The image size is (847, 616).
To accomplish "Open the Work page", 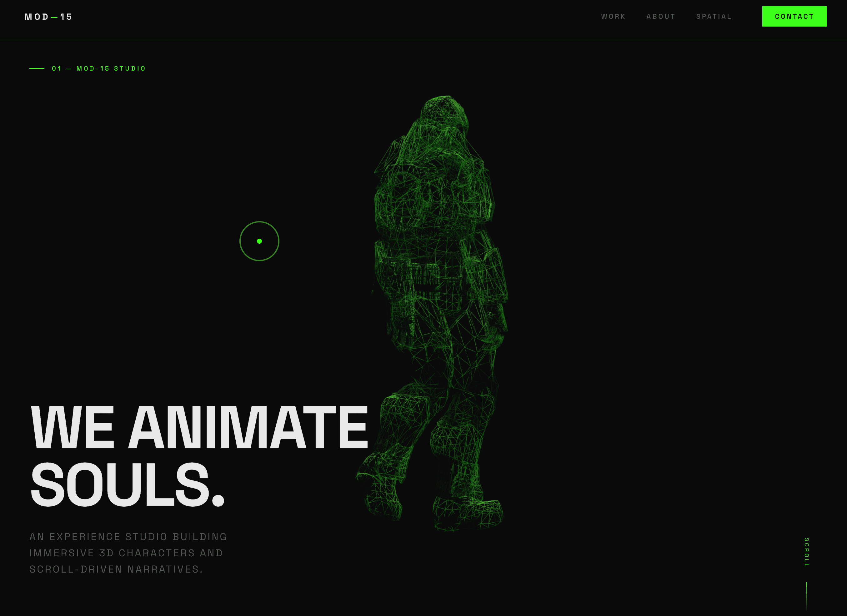I will (x=613, y=17).
